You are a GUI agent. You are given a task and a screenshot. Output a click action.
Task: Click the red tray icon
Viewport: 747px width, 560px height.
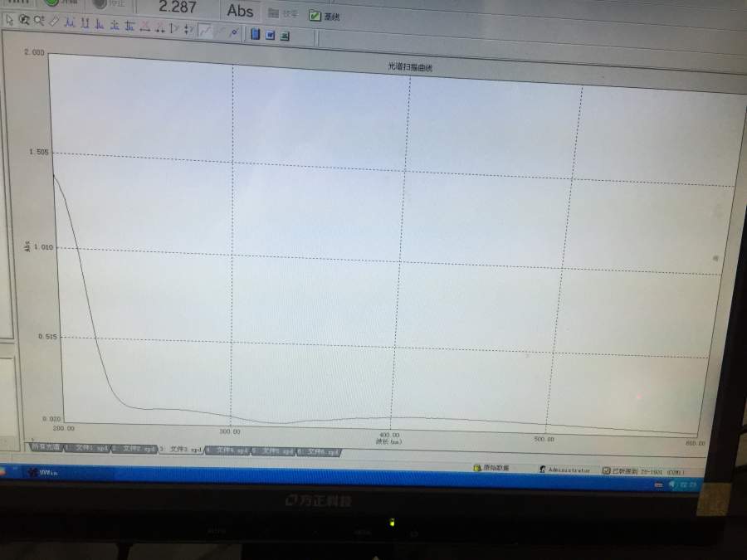pyautogui.click(x=658, y=485)
